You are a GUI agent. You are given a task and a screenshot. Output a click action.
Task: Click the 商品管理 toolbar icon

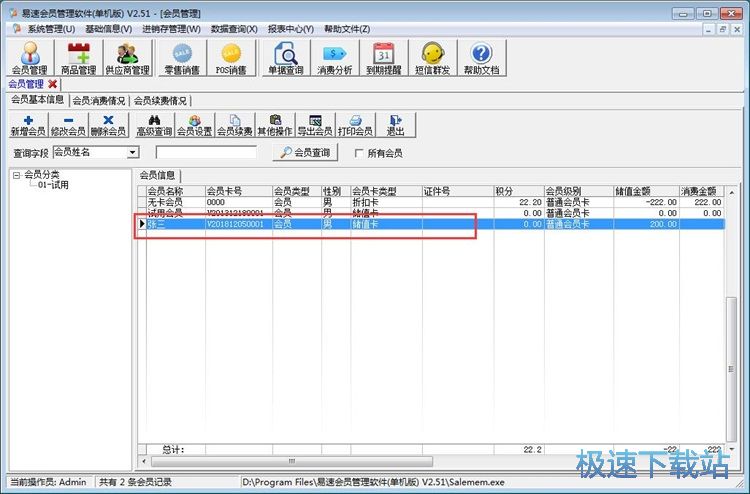click(79, 59)
